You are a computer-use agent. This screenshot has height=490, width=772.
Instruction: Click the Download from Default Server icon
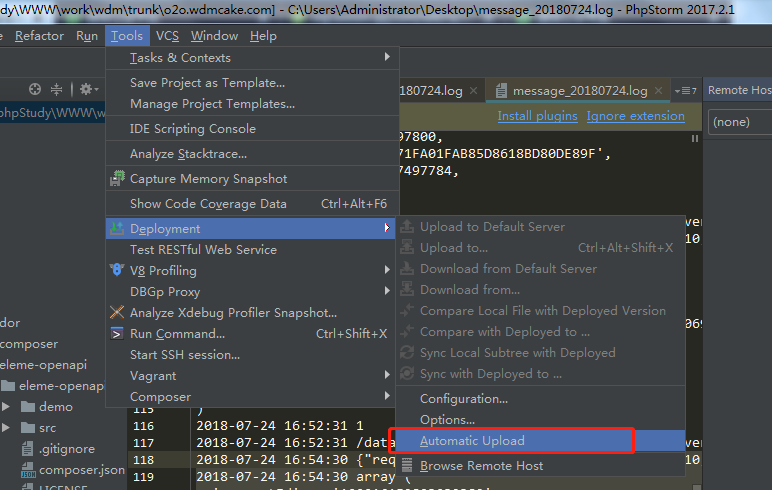click(407, 268)
